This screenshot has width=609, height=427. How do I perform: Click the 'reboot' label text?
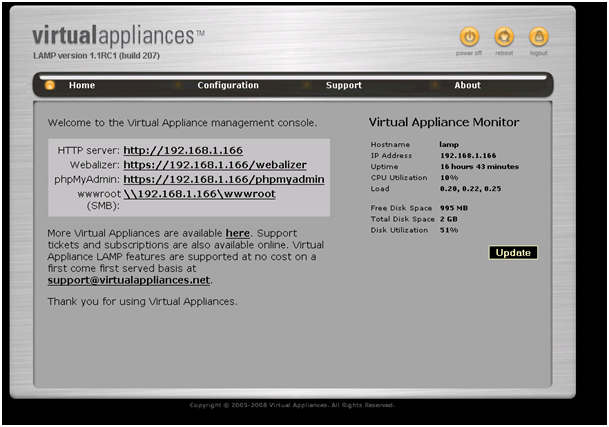click(504, 53)
